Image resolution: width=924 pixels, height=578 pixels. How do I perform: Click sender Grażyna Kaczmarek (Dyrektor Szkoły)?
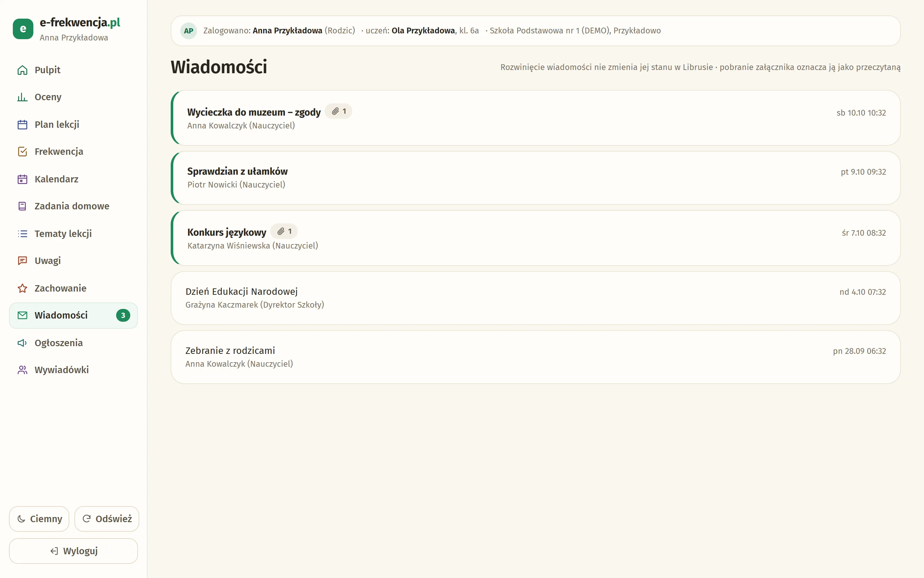(255, 305)
